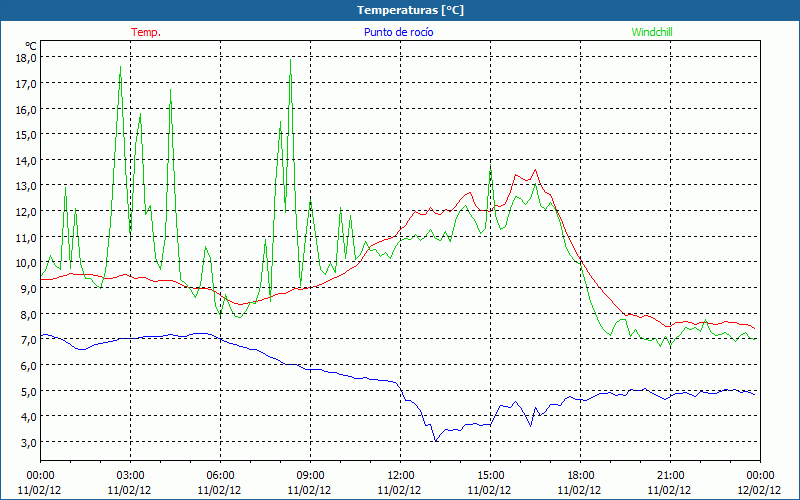The width and height of the screenshot is (800, 500).
Task: Click the '17,0' y-axis label
Action: click(26, 83)
